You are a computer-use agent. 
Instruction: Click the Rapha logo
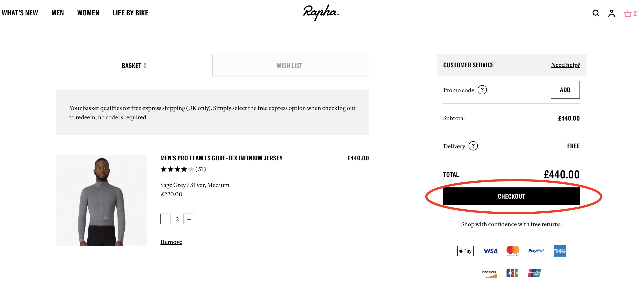pos(321,13)
